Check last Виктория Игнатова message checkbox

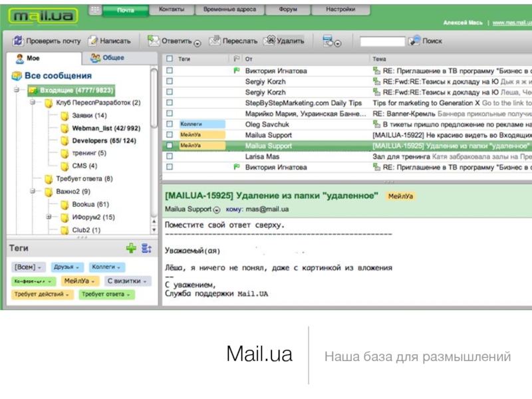click(x=170, y=167)
